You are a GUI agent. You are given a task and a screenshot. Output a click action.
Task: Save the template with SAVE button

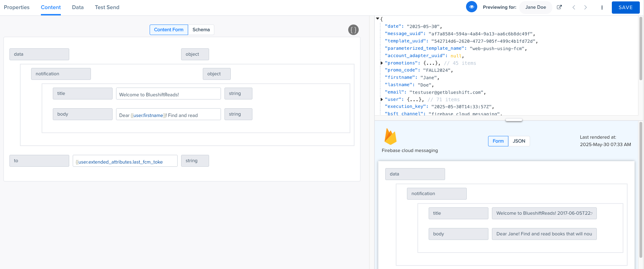pos(625,7)
